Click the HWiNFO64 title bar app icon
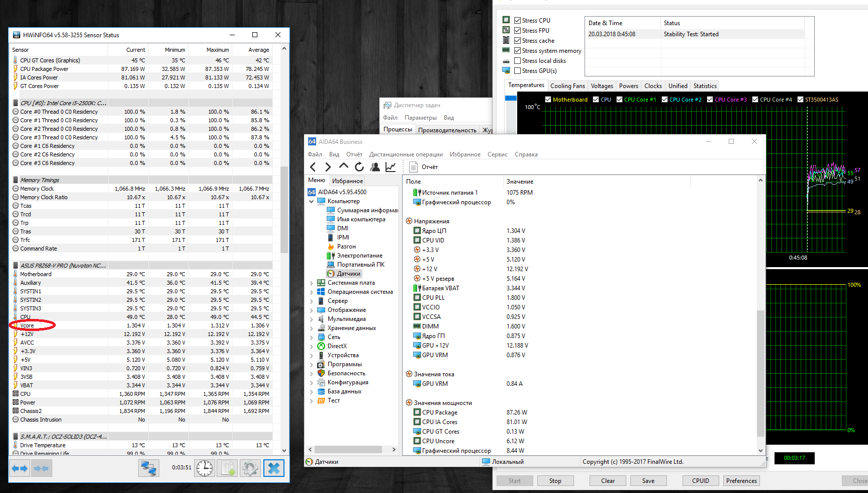 click(17, 35)
